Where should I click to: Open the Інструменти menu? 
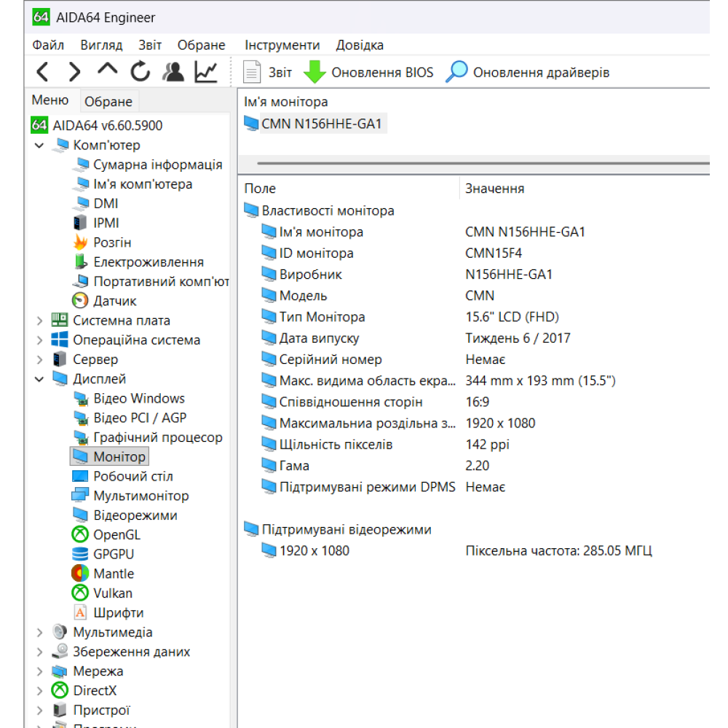point(282,44)
